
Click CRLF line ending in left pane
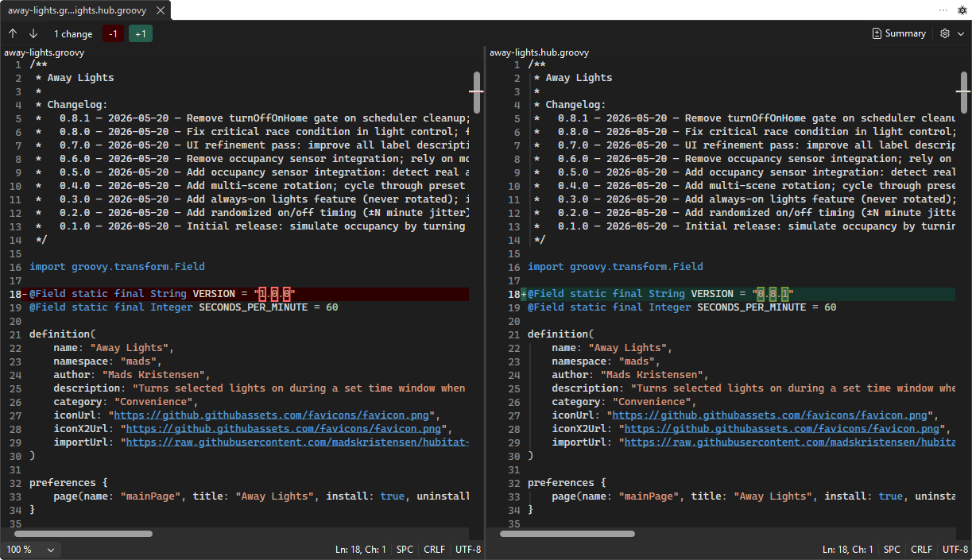point(435,550)
